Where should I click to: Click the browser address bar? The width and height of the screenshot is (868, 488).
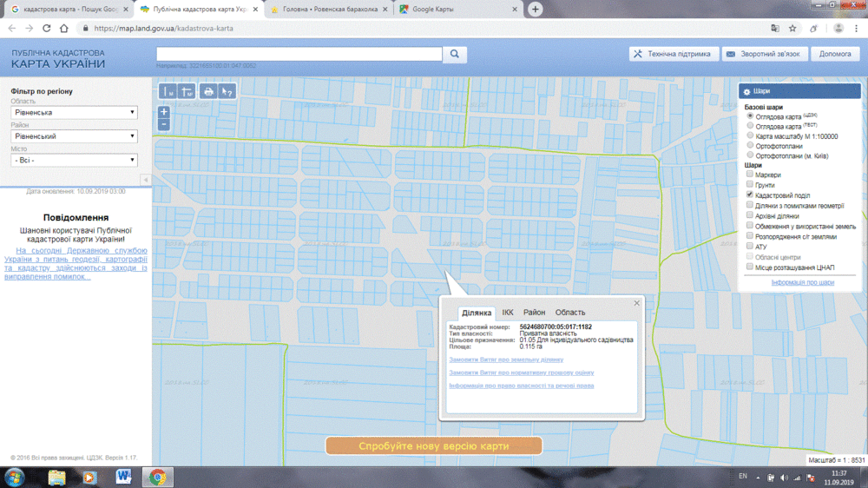[421, 29]
